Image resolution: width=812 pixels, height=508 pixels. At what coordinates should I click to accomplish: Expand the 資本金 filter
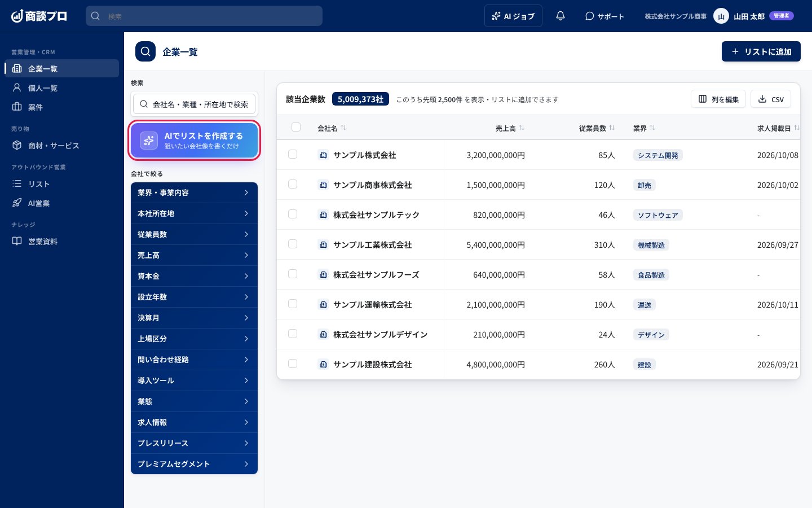pyautogui.click(x=194, y=276)
